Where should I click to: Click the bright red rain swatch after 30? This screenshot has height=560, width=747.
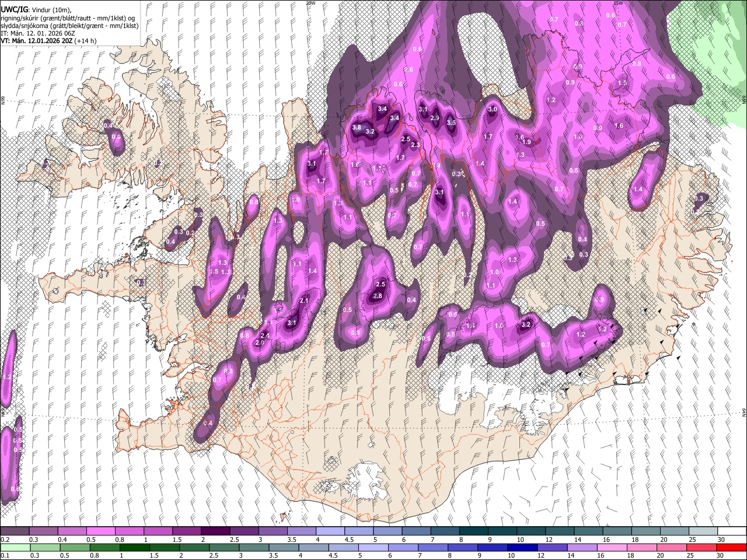click(x=732, y=548)
